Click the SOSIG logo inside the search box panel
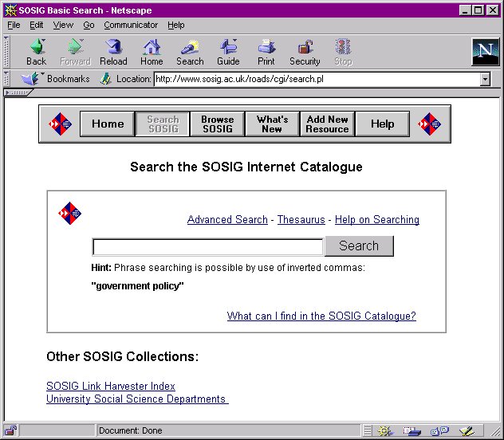 69,214
